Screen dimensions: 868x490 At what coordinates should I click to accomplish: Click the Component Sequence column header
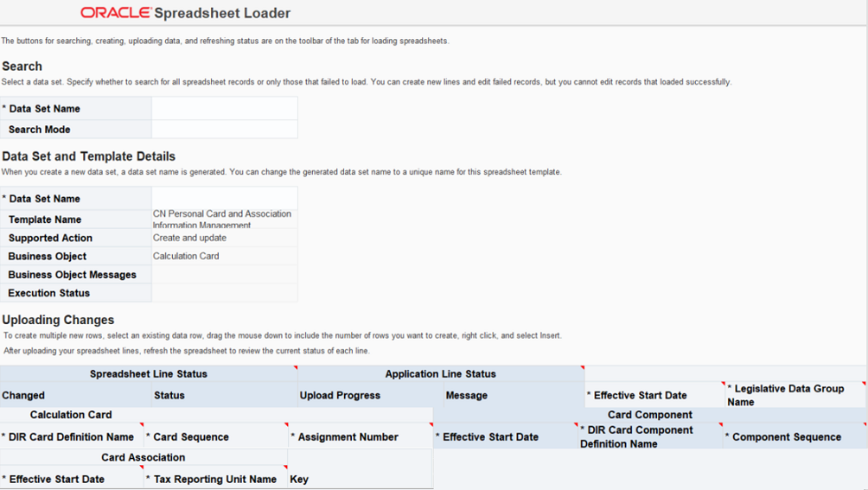pos(795,436)
